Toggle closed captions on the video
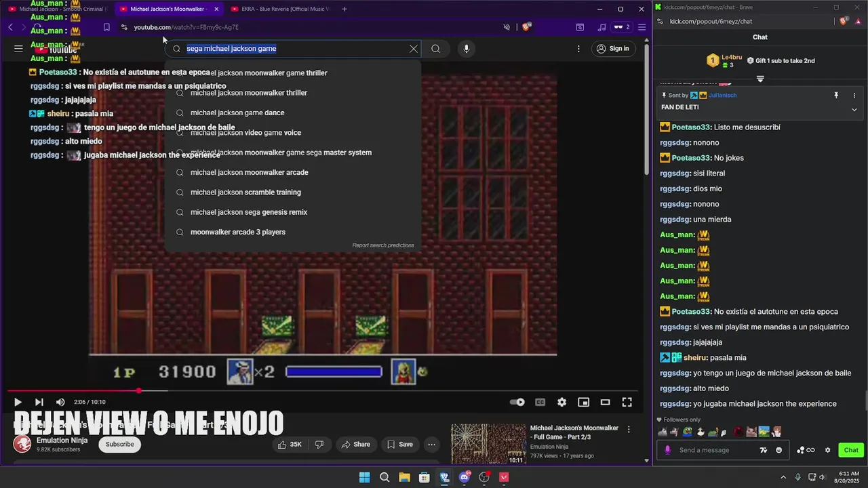Viewport: 868px width, 488px height. (540, 402)
